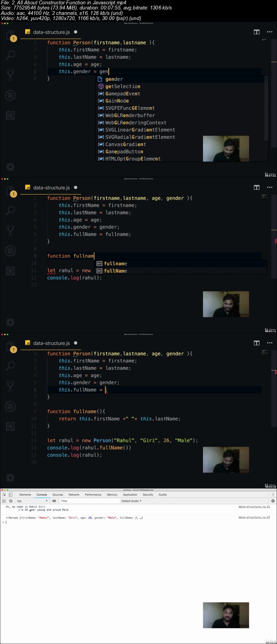Open the Performance tab in DevTools
Image resolution: width=277 pixels, height=644 pixels.
[x=93, y=495]
